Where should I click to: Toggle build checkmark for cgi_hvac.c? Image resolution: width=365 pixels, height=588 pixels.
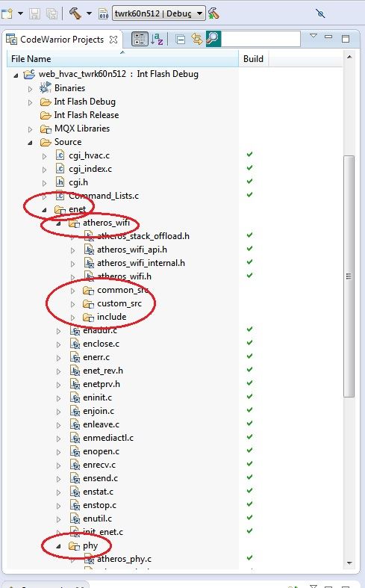tap(249, 154)
